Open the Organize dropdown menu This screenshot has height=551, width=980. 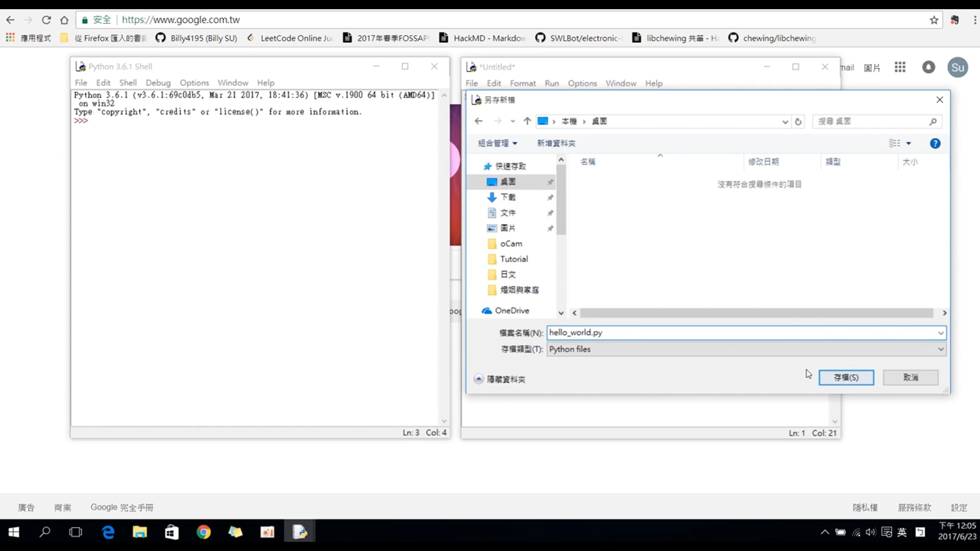click(497, 143)
